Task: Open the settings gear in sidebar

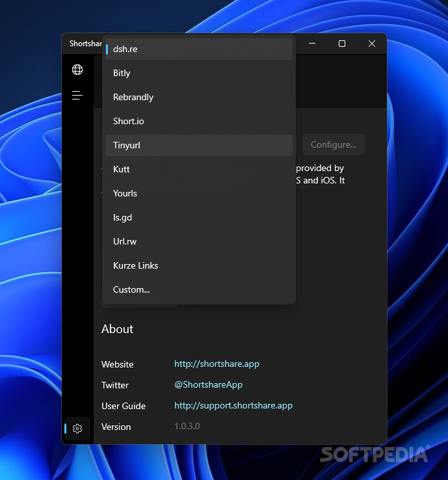Action: click(x=77, y=429)
